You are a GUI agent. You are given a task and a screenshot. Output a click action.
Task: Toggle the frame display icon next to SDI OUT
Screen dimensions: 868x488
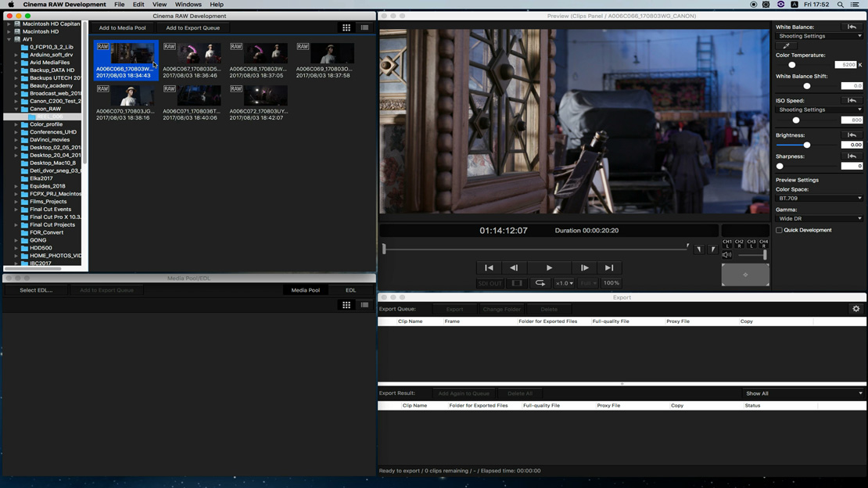pos(516,283)
